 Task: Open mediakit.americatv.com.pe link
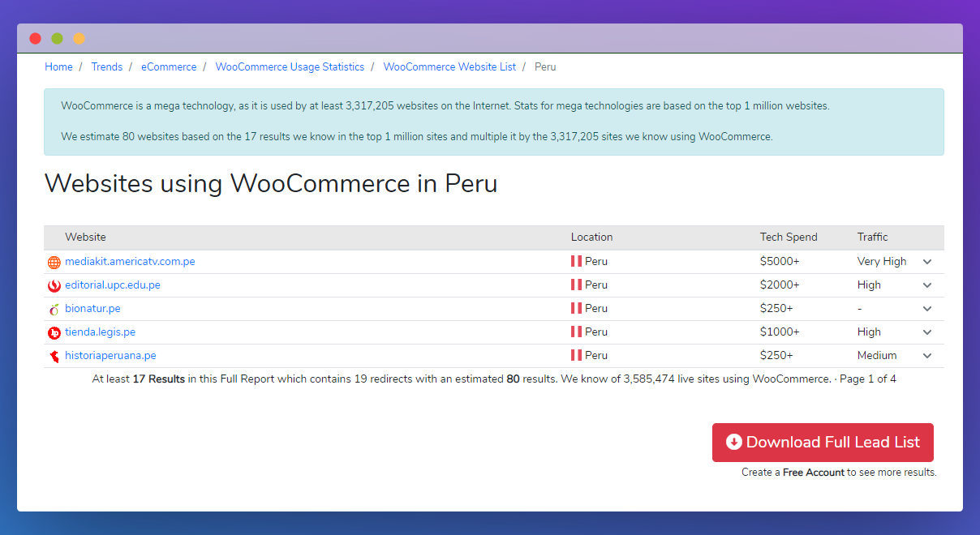(130, 261)
